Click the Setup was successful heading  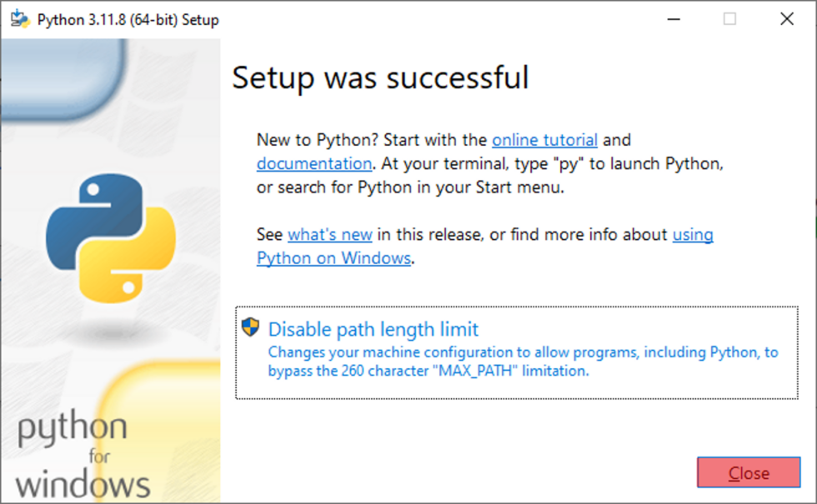coord(379,77)
